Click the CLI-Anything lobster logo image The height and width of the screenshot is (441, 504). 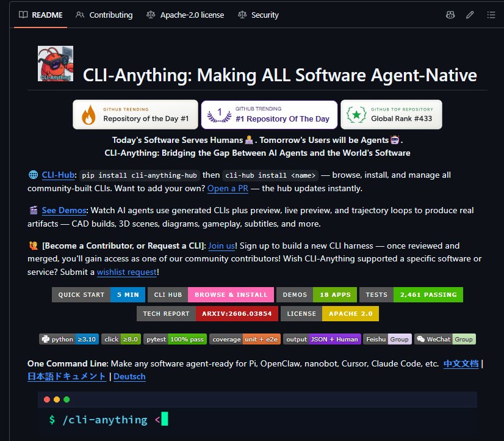click(56, 64)
